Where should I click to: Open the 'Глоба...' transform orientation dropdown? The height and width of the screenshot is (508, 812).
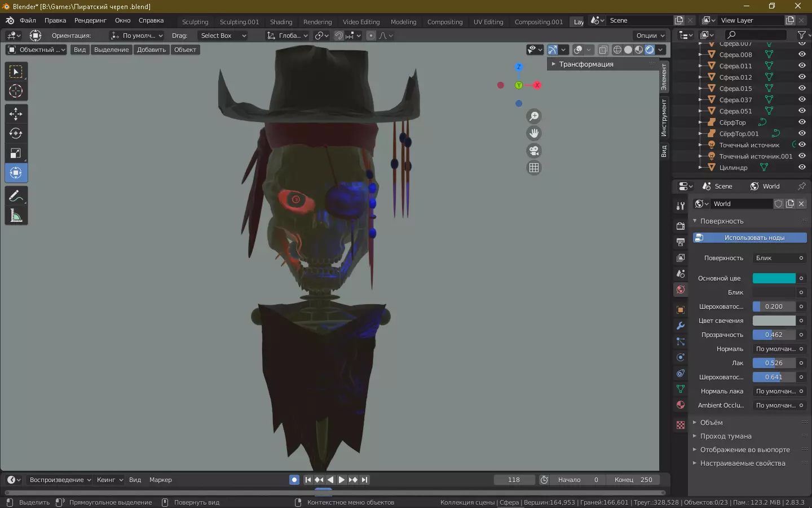288,36
